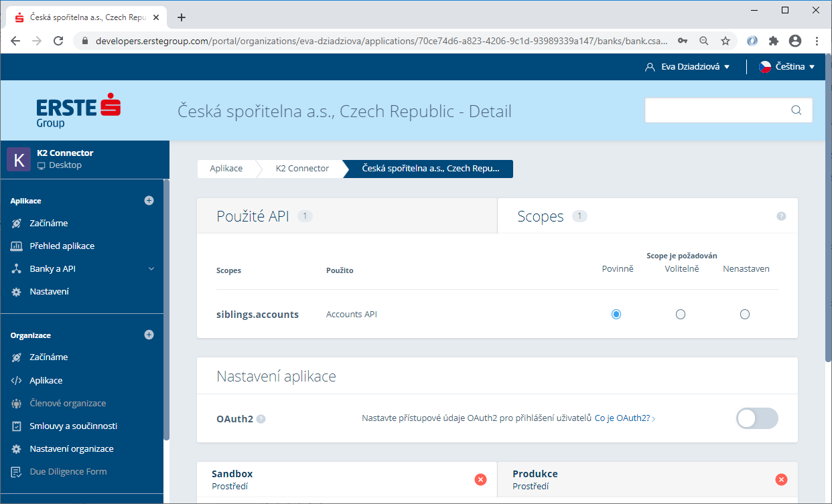Open the Chrome three-dot menu
Screen dimensions: 832x504
click(817, 41)
